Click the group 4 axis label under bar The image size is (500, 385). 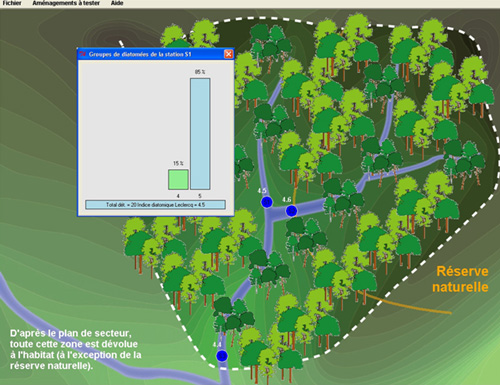point(178,196)
